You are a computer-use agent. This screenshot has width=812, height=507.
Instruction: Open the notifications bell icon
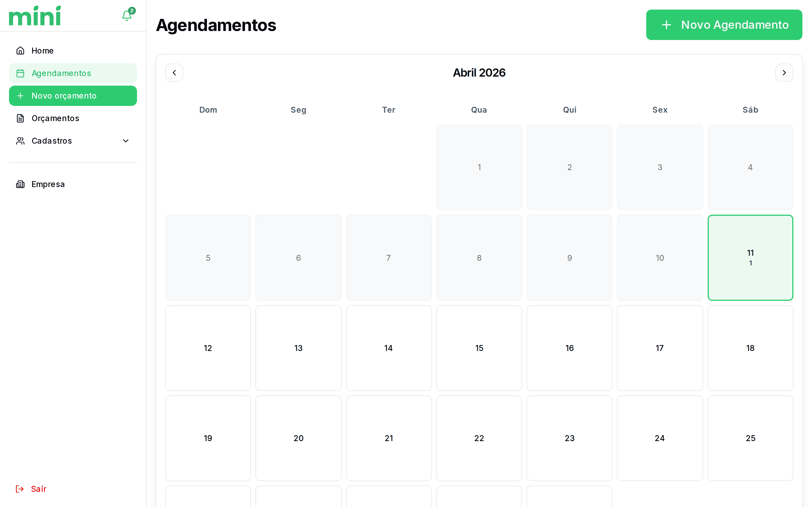pos(127,15)
